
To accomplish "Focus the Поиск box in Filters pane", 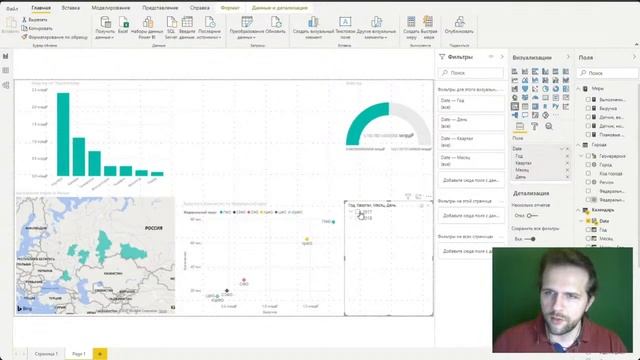I will click(x=471, y=73).
